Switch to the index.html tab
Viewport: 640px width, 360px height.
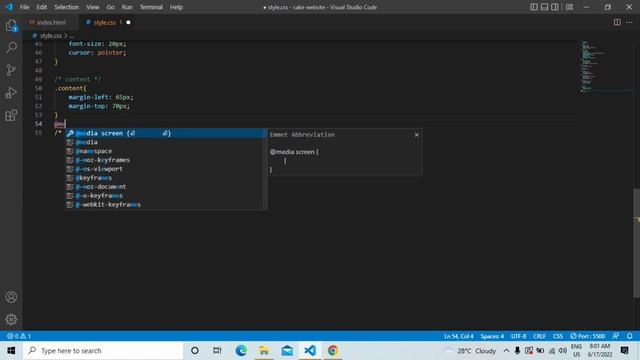tap(51, 22)
